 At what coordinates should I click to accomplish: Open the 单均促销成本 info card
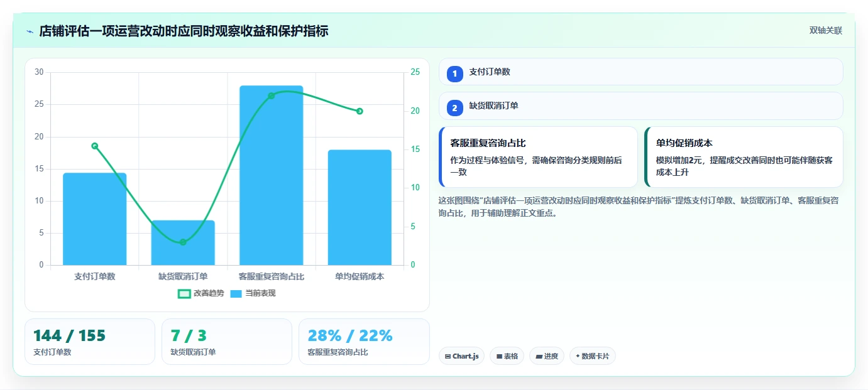click(x=744, y=157)
